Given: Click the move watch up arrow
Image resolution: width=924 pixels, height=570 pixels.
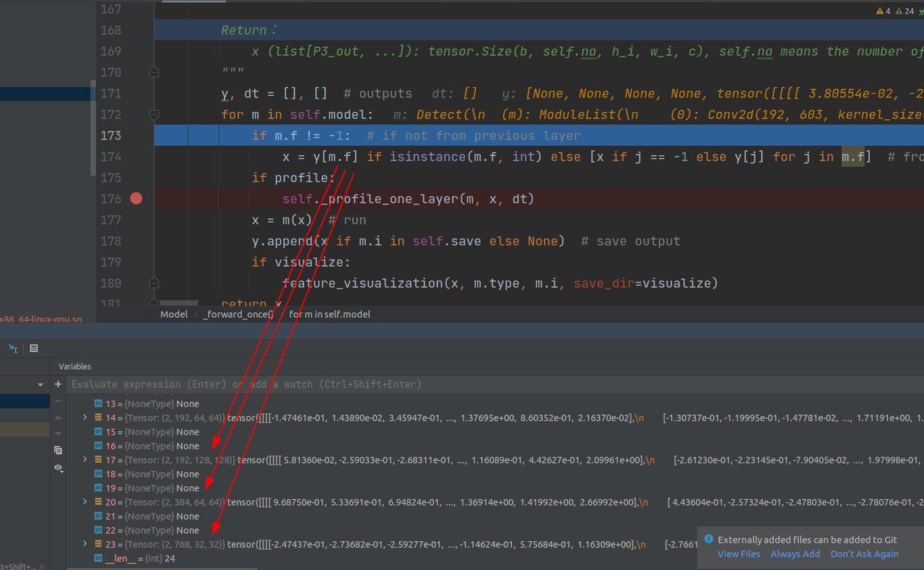Looking at the screenshot, I should click(x=58, y=418).
